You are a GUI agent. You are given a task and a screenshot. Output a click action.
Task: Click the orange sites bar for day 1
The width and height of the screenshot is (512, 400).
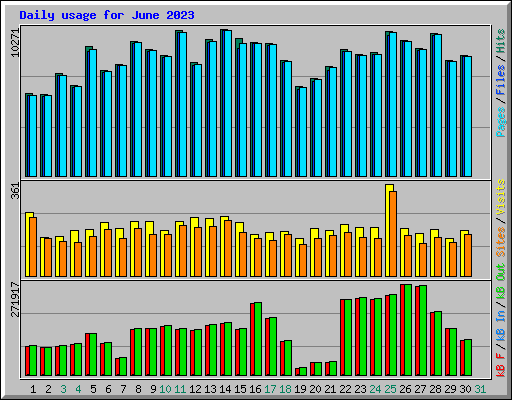[x=33, y=247]
